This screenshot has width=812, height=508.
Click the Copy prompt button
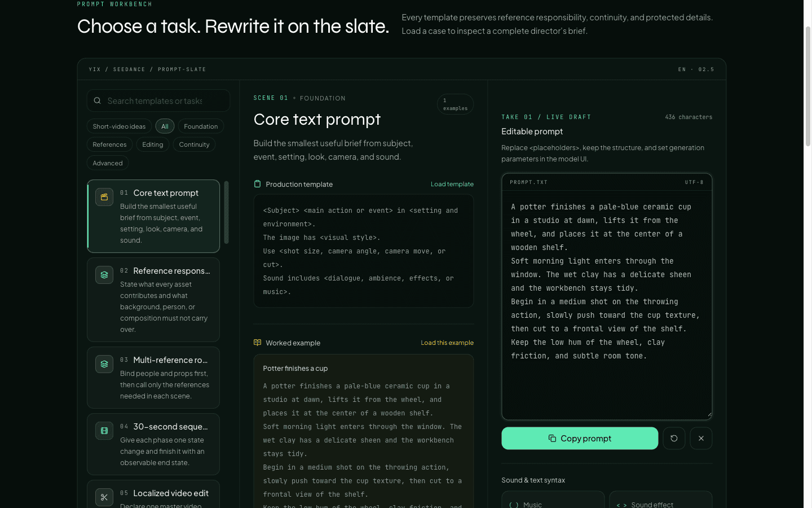[580, 438]
